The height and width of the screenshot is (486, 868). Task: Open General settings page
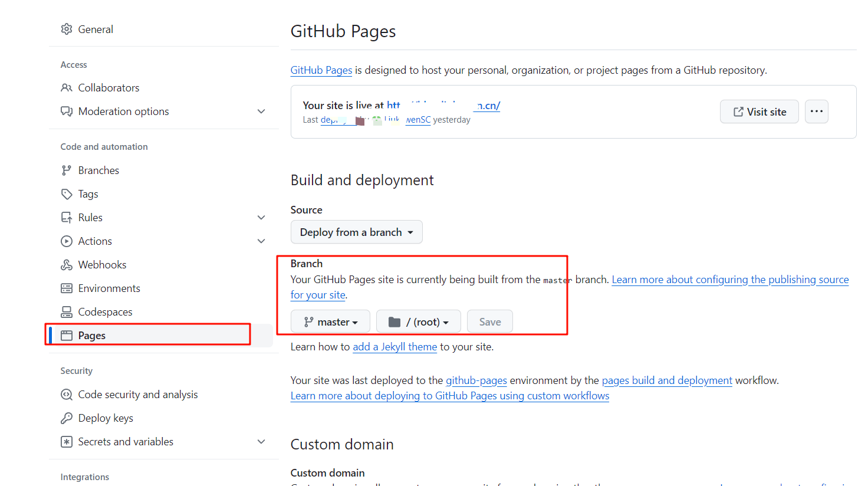(96, 29)
